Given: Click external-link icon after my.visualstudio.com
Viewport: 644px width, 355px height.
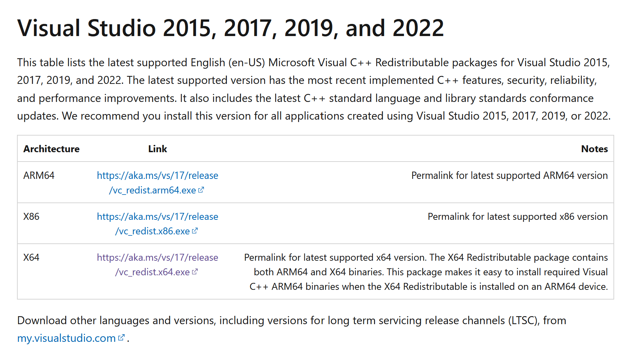Looking at the screenshot, I should pos(121,338).
